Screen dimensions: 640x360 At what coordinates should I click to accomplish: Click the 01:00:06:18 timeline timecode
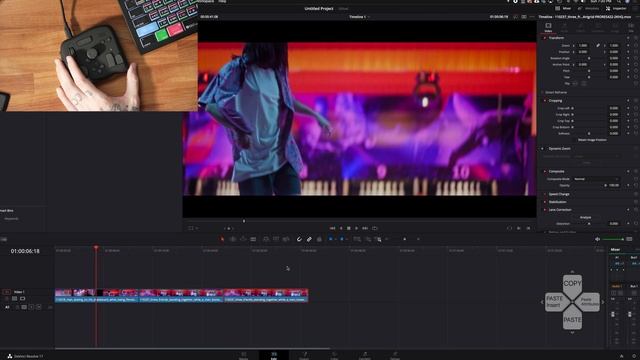pyautogui.click(x=25, y=251)
